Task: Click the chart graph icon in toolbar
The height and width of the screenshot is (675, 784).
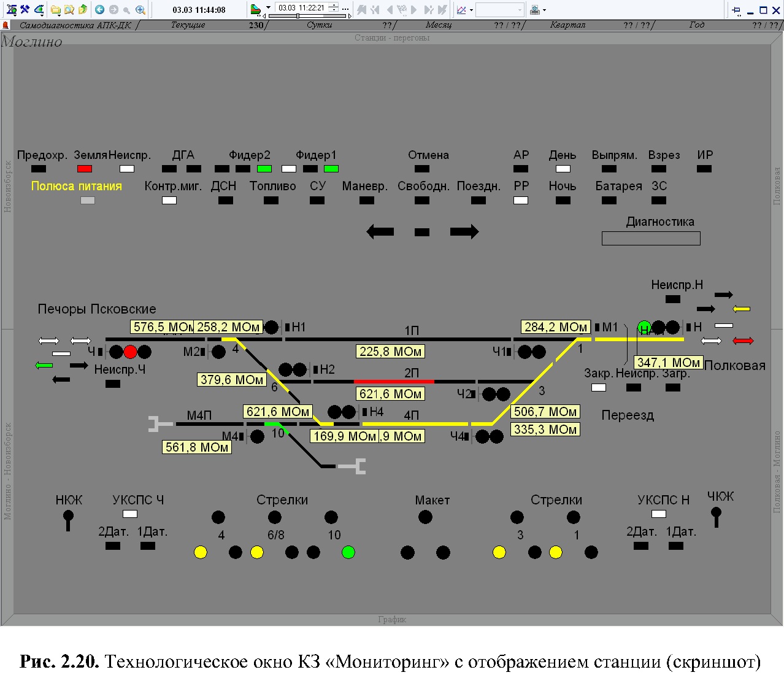Action: pos(461,10)
